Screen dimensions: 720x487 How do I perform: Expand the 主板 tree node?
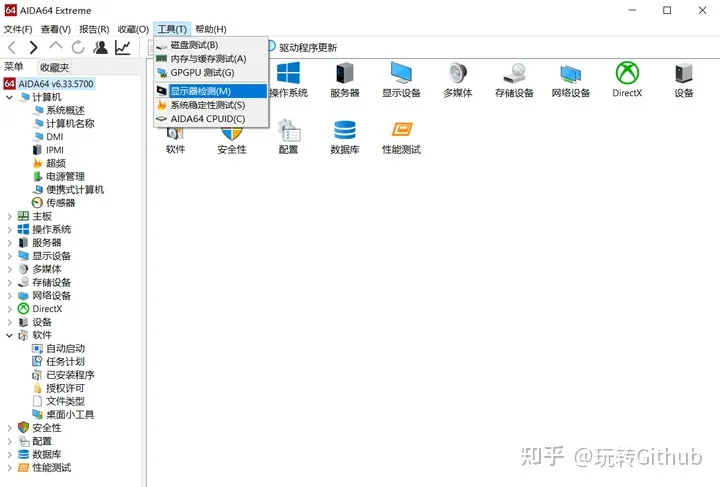pos(9,216)
